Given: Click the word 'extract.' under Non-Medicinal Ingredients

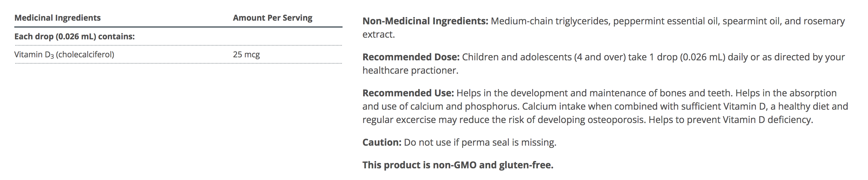Looking at the screenshot, I should 378,34.
